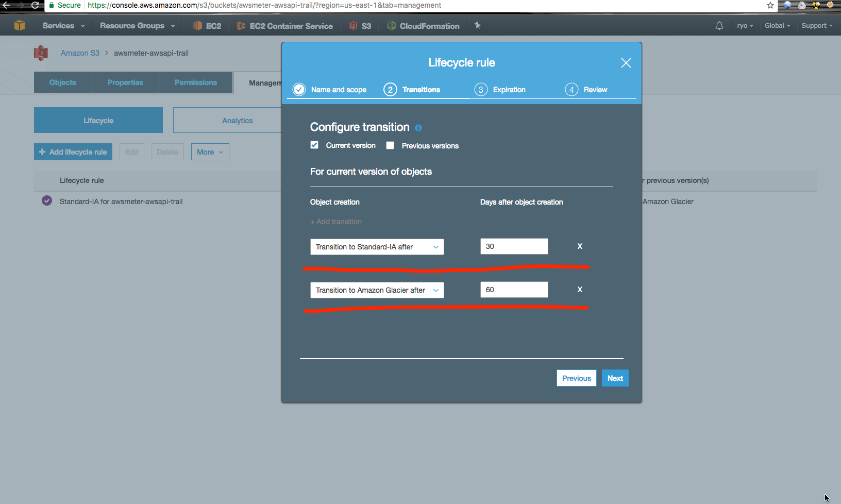Select the Standard-IA lifecycle rule checkmark
Screen dimensions: 841x504
[x=47, y=200]
